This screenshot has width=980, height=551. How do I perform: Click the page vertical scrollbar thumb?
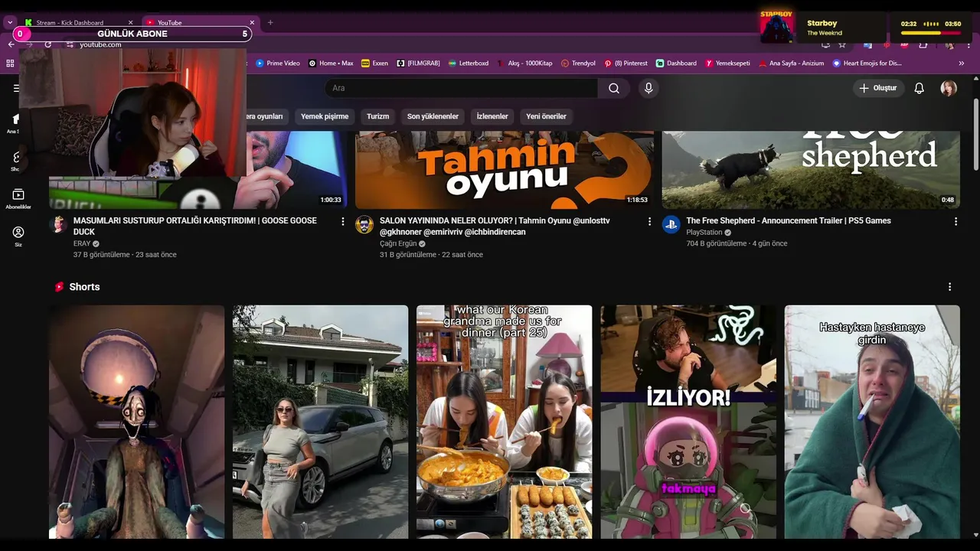click(x=975, y=134)
